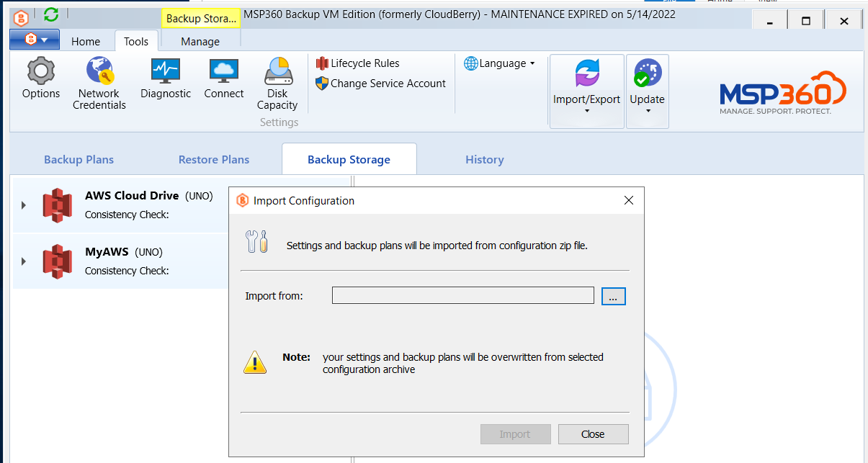The image size is (868, 463).
Task: Minimize the MSP360 Backup window
Action: pos(769,21)
